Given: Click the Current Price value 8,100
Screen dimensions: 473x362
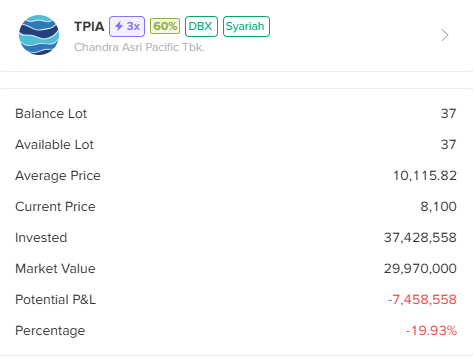Looking at the screenshot, I should [x=438, y=207].
